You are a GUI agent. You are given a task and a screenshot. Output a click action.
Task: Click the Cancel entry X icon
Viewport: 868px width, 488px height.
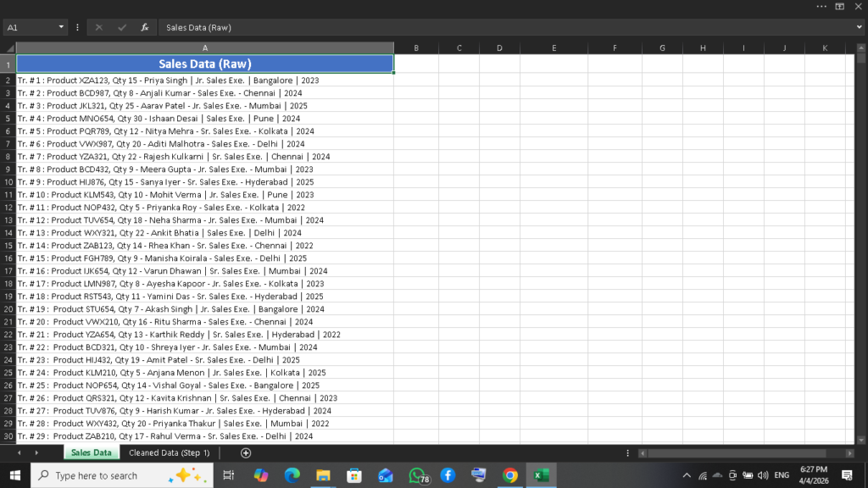[x=99, y=27]
